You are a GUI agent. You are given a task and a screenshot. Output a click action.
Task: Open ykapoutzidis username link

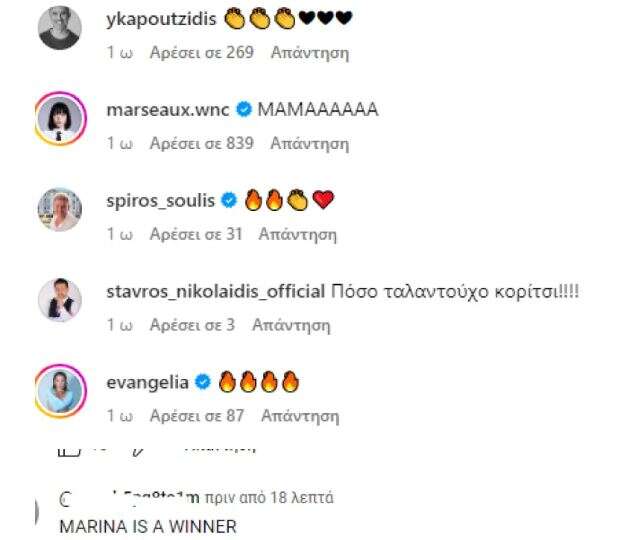coord(161,19)
